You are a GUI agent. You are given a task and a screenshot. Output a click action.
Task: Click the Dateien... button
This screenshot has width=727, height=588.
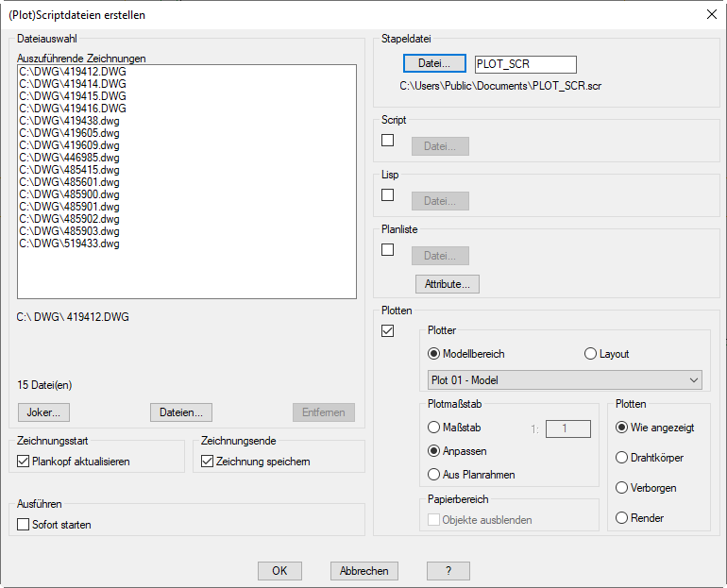[180, 412]
